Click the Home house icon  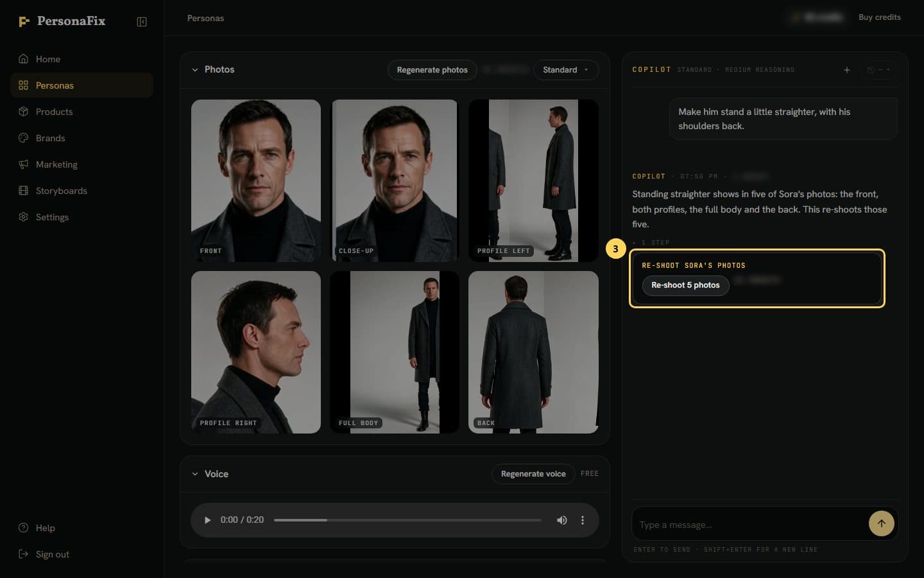pyautogui.click(x=24, y=59)
